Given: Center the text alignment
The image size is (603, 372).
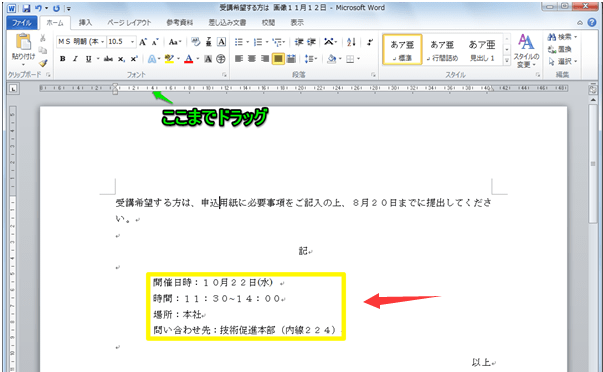Looking at the screenshot, I should [252, 59].
